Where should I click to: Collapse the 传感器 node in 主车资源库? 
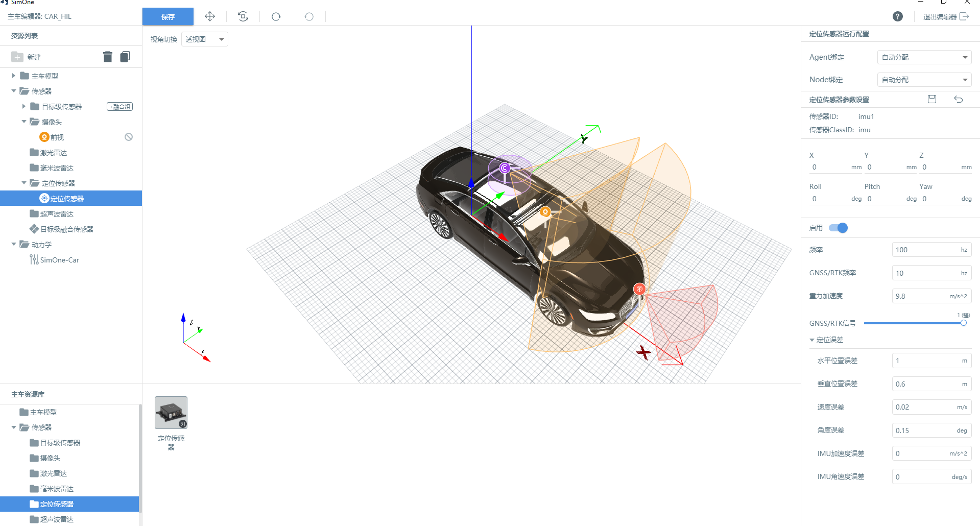click(13, 427)
